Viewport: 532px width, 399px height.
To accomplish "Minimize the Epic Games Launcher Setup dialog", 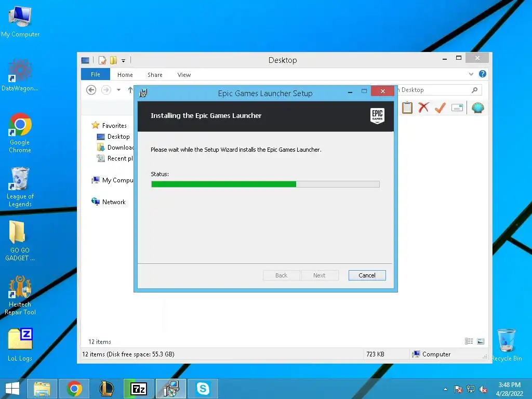I will click(x=350, y=91).
